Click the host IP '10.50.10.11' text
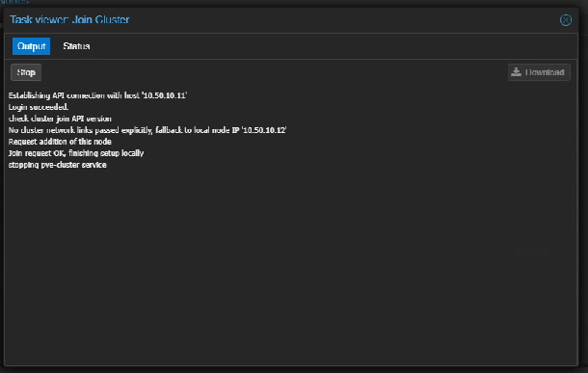The width and height of the screenshot is (588, 373). click(x=165, y=95)
